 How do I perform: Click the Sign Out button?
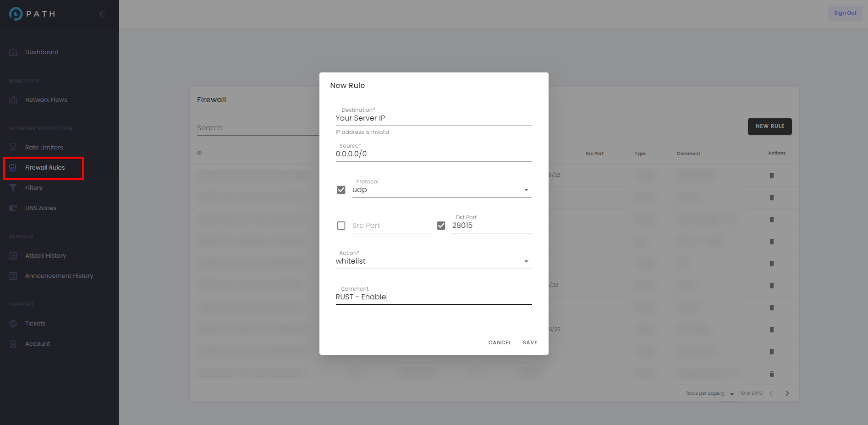click(x=845, y=13)
